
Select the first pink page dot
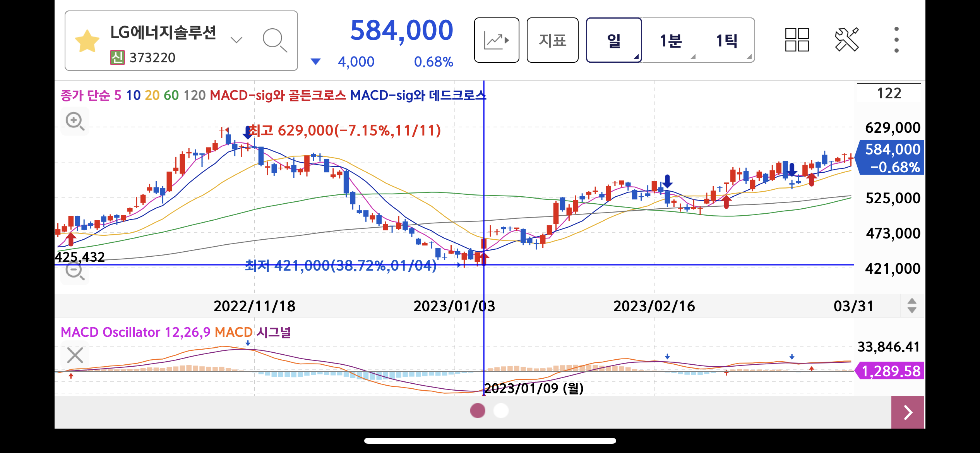click(x=478, y=411)
